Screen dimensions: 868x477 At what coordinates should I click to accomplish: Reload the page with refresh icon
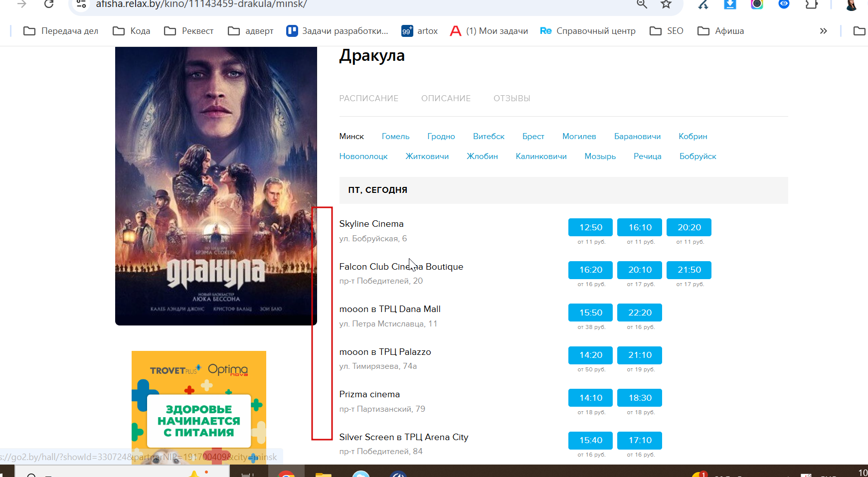(49, 4)
